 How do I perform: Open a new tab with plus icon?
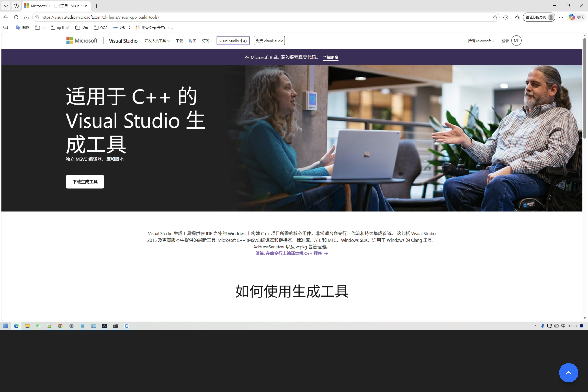coord(97,6)
